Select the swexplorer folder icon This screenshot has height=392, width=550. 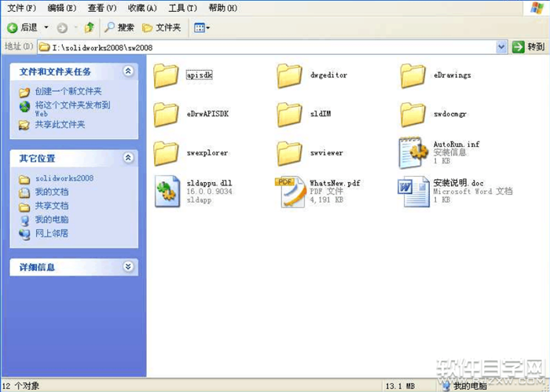click(x=166, y=153)
